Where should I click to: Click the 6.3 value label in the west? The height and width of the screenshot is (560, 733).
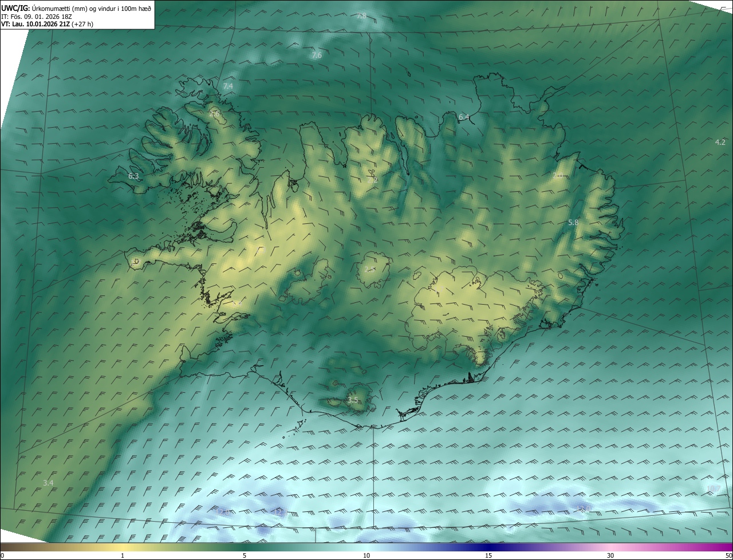point(133,176)
